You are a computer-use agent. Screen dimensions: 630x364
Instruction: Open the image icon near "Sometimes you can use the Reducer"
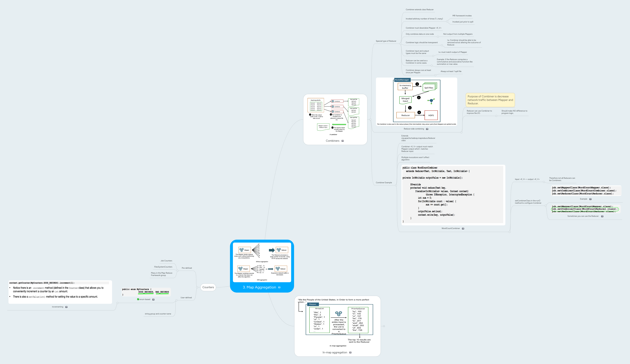pyautogui.click(x=603, y=216)
